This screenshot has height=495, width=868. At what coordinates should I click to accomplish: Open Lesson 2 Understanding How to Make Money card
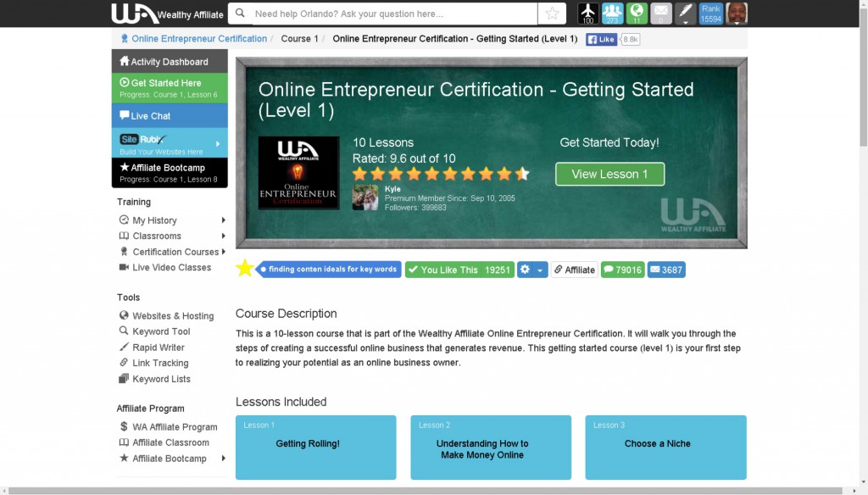491,448
